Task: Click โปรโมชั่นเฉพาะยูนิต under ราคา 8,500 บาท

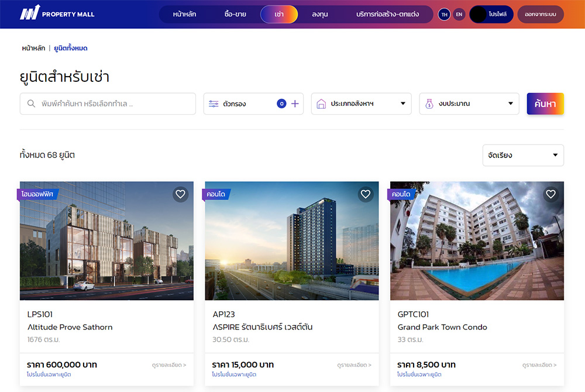Action: coord(419,374)
